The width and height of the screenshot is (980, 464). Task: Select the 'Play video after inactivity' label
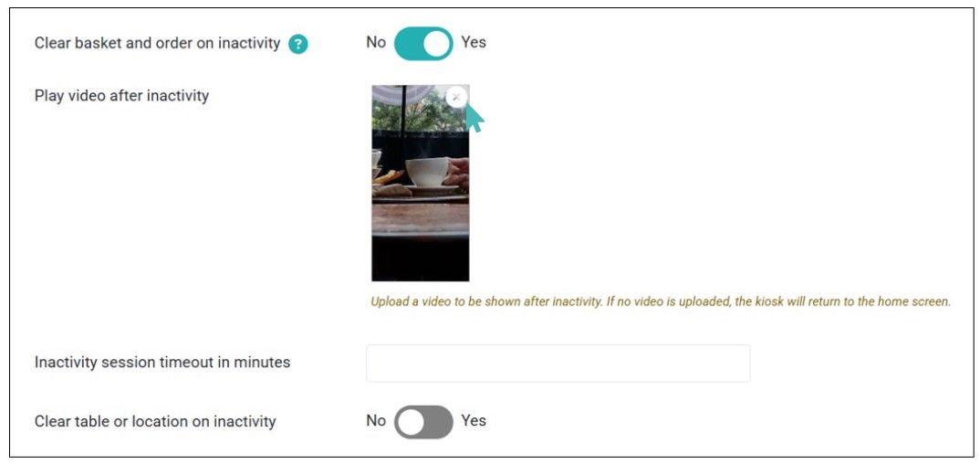click(x=121, y=95)
